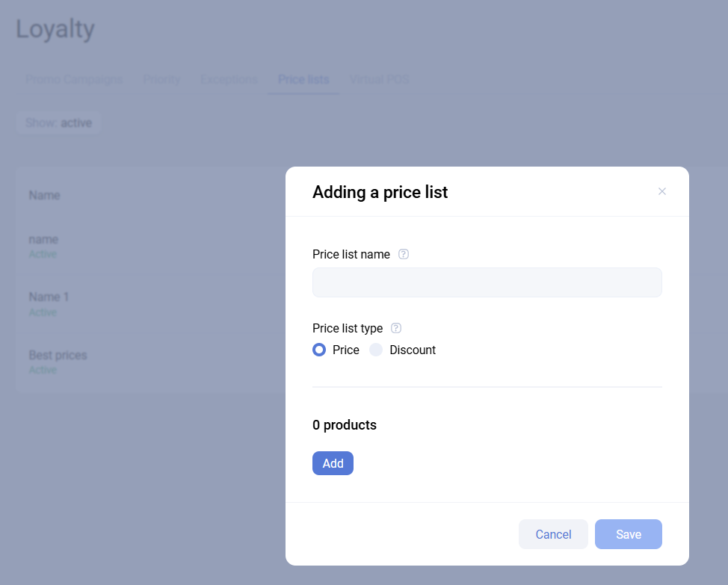Click the Cancel button
Image resolution: width=728 pixels, height=585 pixels.
tap(553, 534)
